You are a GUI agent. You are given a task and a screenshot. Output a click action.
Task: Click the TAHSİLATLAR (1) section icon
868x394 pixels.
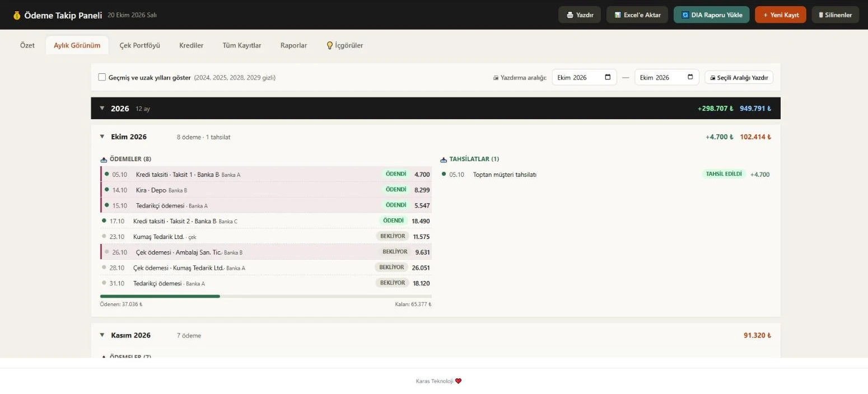444,159
